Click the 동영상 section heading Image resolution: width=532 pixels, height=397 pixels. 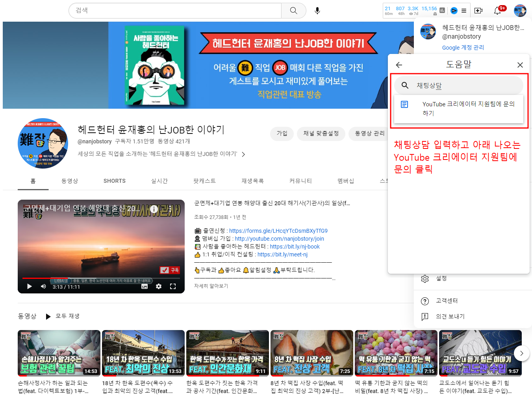coord(27,316)
